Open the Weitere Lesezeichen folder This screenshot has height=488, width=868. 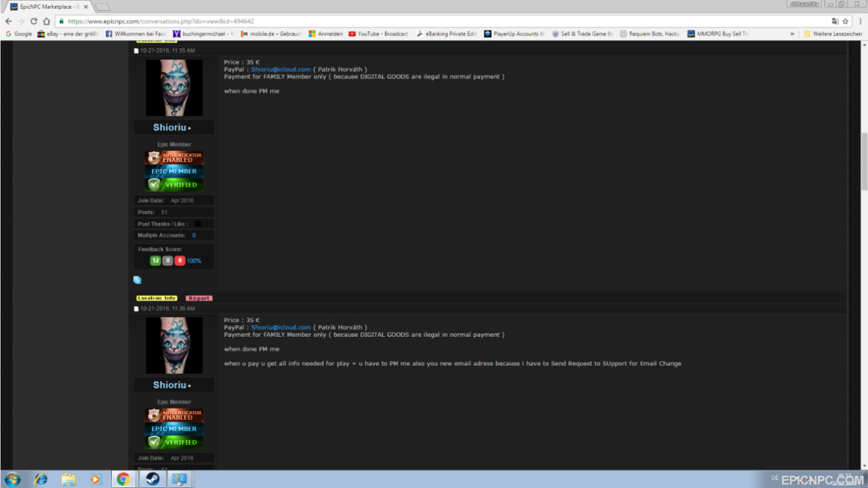(x=833, y=33)
